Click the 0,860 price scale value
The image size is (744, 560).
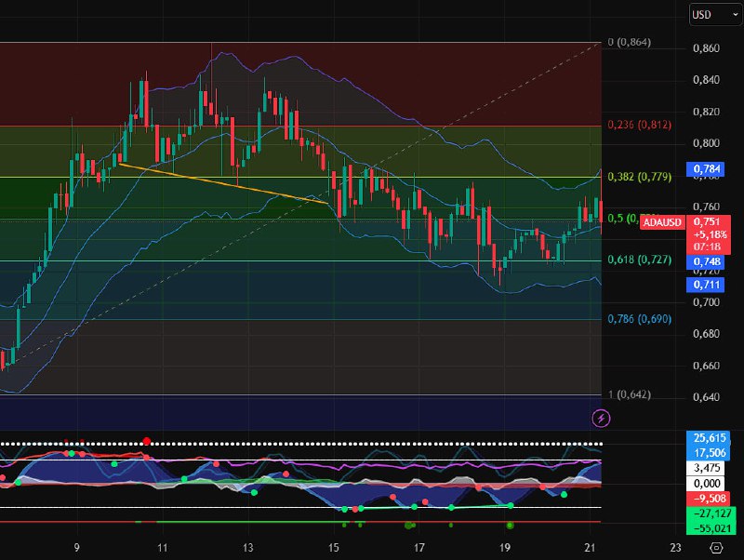(x=706, y=48)
